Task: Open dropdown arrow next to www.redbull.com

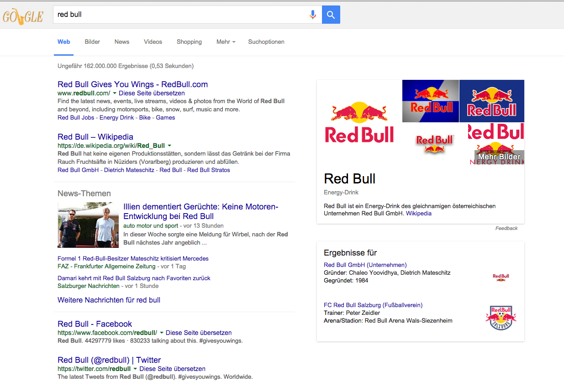Action: click(x=115, y=93)
